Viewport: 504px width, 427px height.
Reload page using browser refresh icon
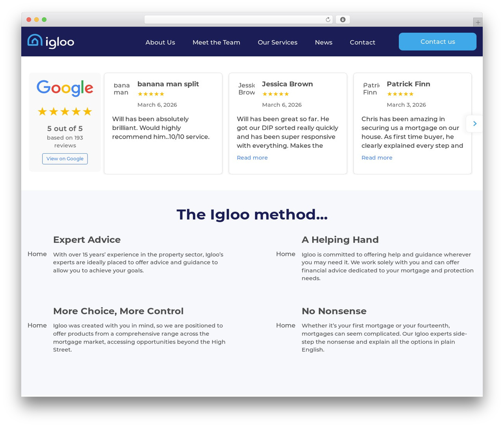[328, 20]
